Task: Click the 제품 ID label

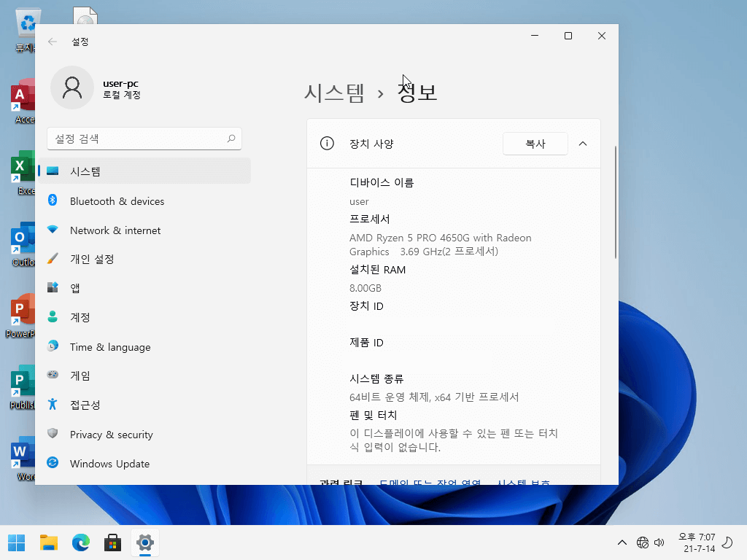Action: [x=366, y=343]
